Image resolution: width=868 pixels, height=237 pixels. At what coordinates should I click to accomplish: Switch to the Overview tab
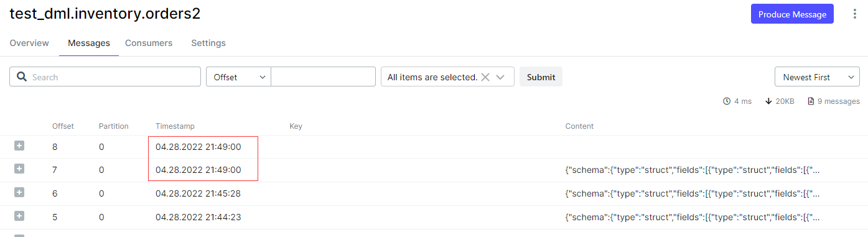(29, 43)
